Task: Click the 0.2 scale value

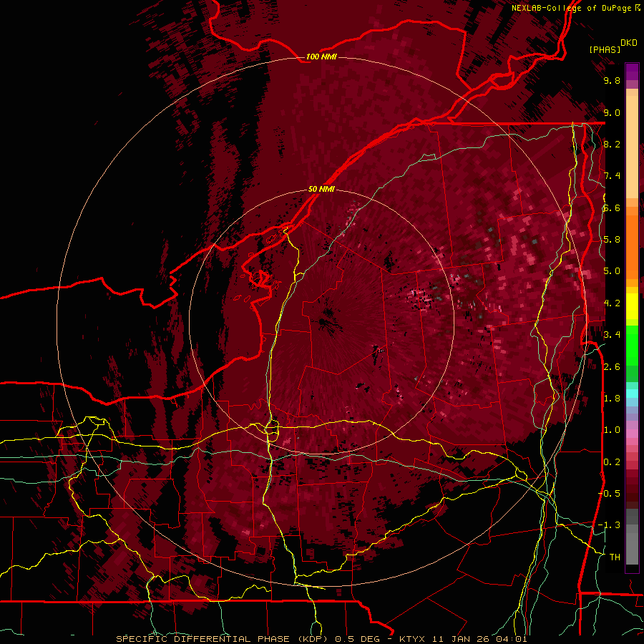Action: [x=612, y=462]
